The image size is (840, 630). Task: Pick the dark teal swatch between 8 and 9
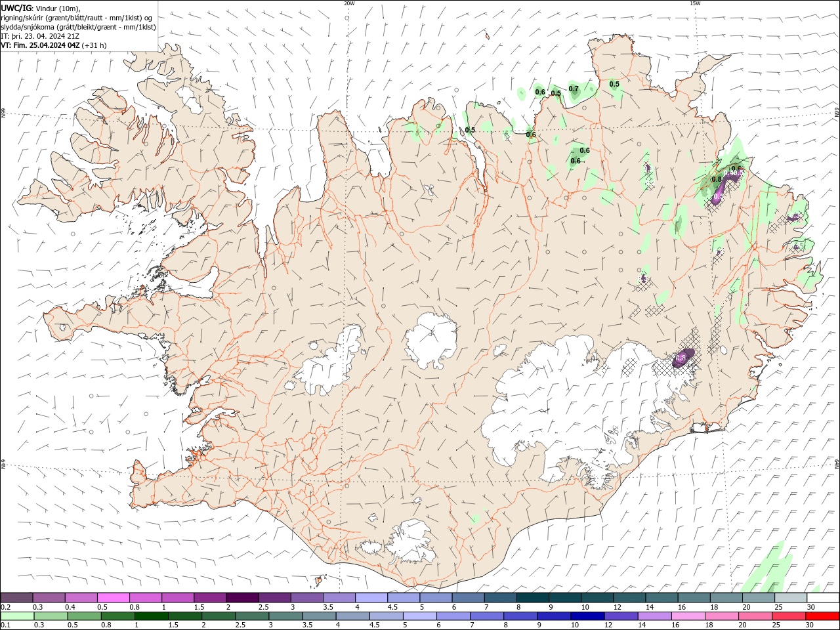coord(532,598)
